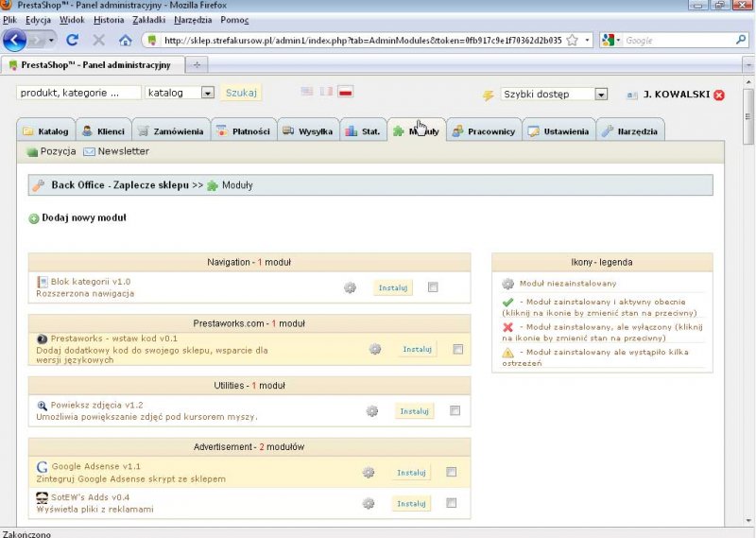The height and width of the screenshot is (538, 756).
Task: Open the Google search engine dropdown
Action: (611, 41)
